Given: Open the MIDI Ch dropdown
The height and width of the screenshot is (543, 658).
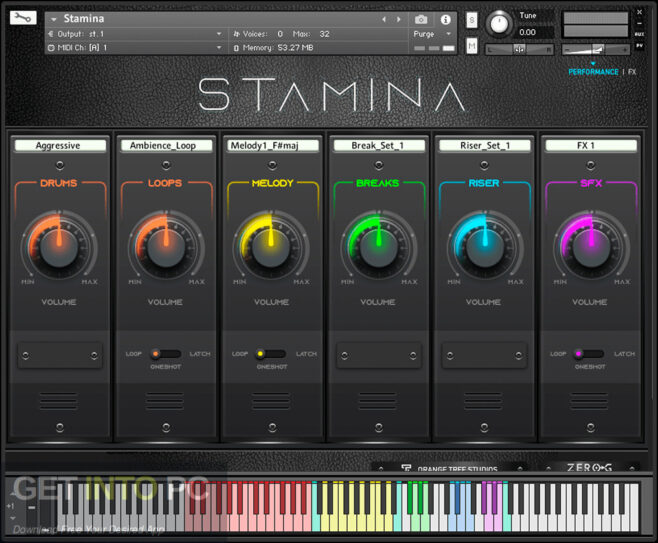Looking at the screenshot, I should click(x=219, y=47).
